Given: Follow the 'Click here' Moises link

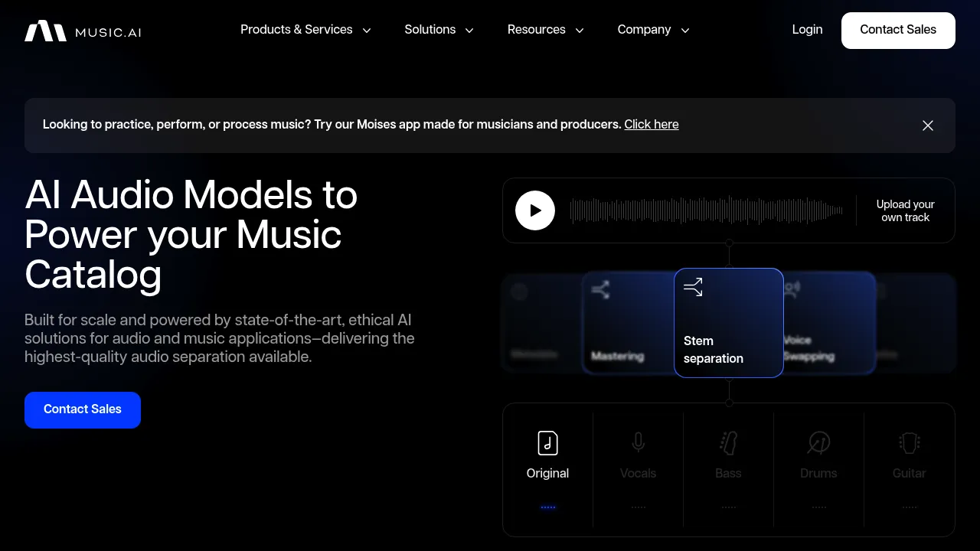Looking at the screenshot, I should [652, 125].
